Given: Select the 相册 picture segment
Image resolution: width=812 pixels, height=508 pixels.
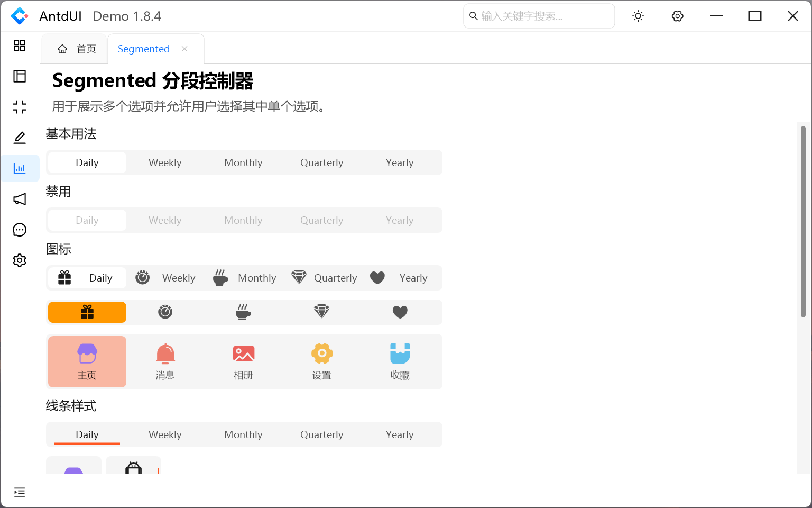Looking at the screenshot, I should (243, 362).
